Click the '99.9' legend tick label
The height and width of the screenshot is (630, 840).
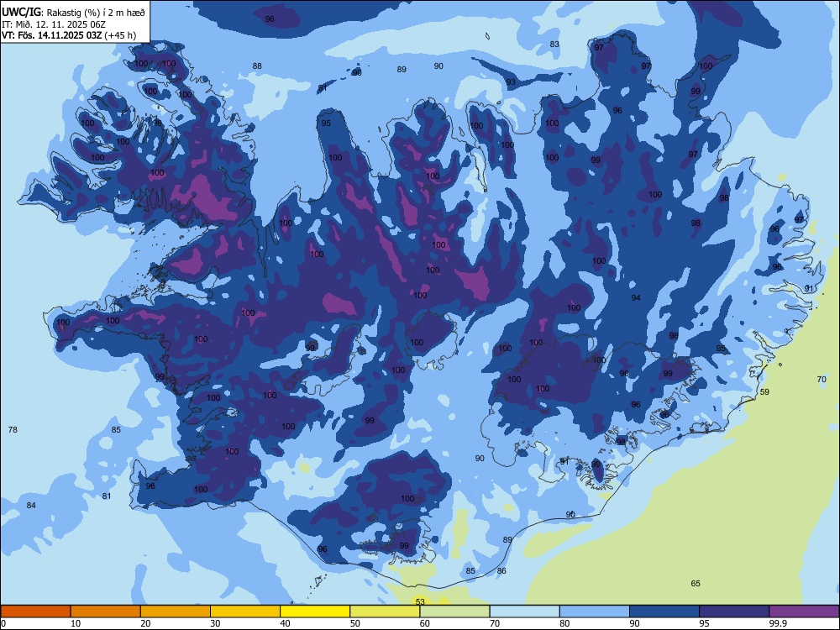click(x=778, y=623)
